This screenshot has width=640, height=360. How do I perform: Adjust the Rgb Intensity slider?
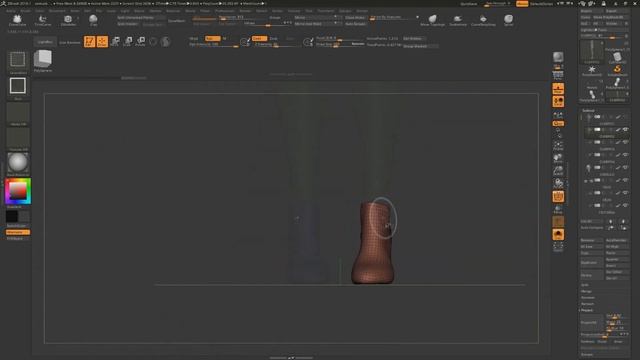pos(214,44)
